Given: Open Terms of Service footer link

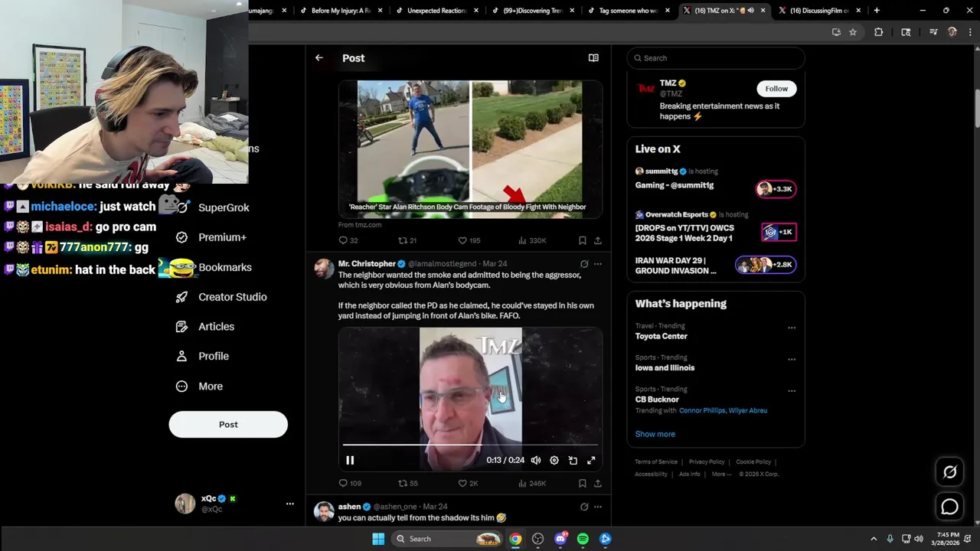Looking at the screenshot, I should coord(656,462).
